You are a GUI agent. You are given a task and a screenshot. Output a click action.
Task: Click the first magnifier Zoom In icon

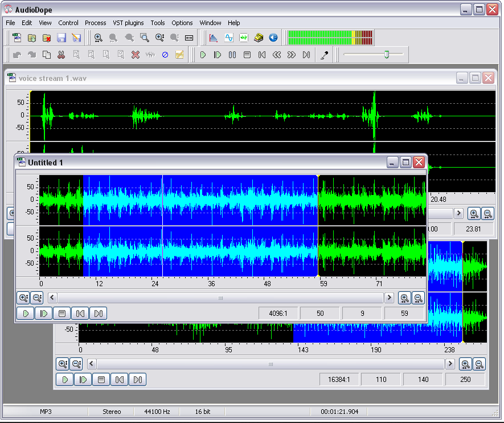pyautogui.click(x=99, y=38)
